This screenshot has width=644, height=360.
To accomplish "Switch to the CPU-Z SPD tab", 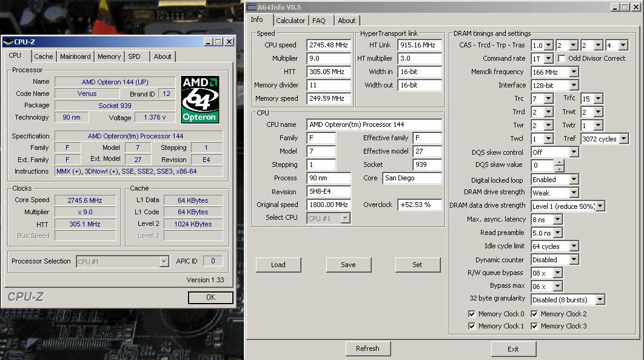I will pos(134,56).
